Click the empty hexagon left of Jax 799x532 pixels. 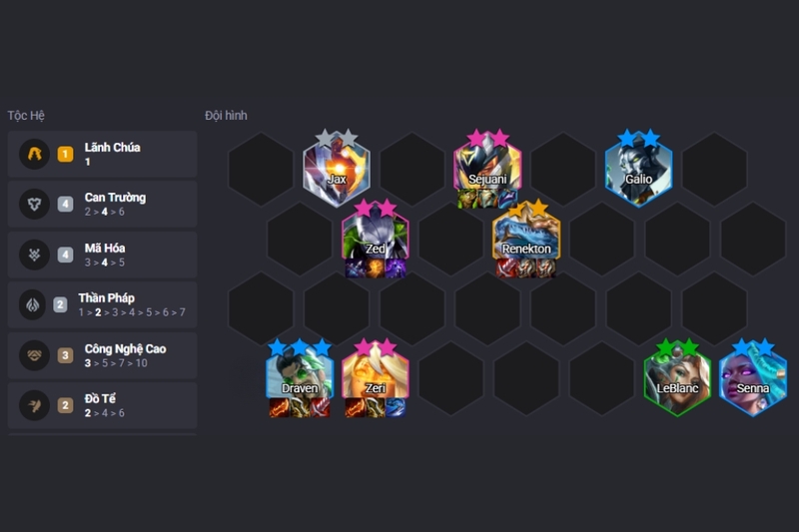(x=261, y=169)
